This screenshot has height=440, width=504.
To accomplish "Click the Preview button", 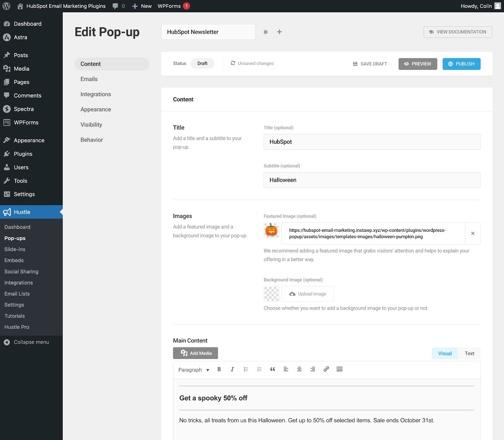I will pos(418,64).
